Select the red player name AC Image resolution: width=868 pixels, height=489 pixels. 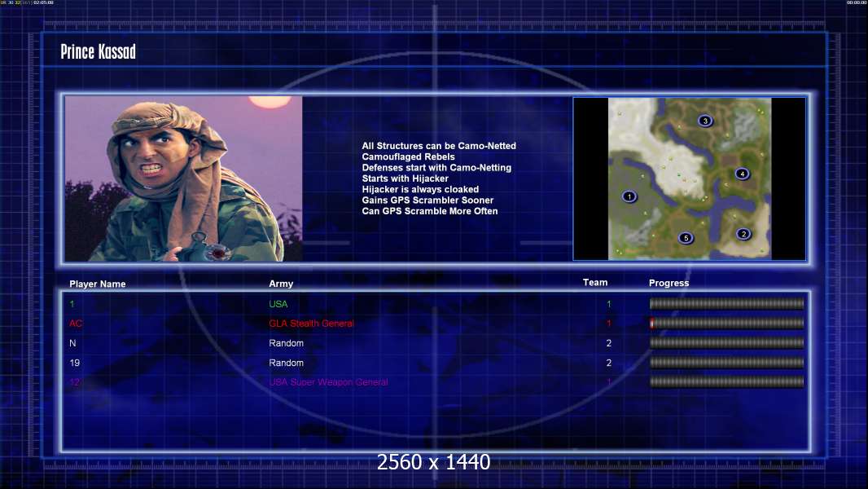tap(76, 324)
